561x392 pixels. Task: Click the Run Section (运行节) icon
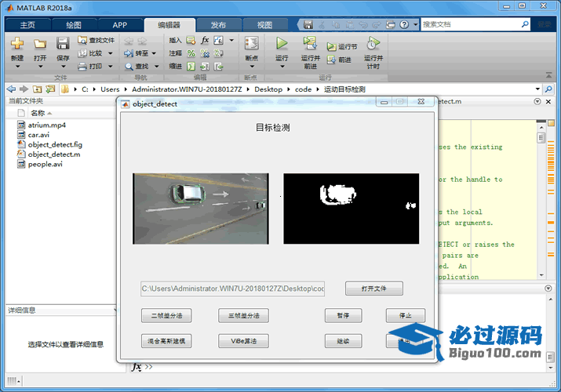point(331,47)
